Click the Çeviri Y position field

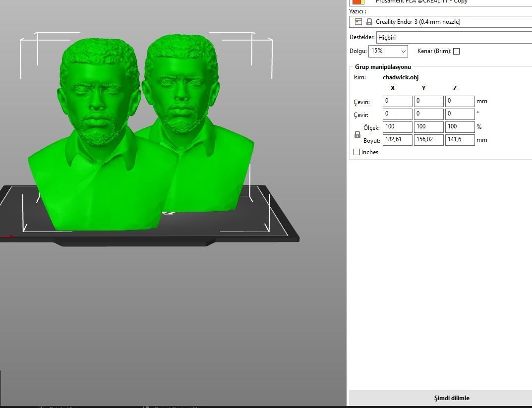[428, 101]
